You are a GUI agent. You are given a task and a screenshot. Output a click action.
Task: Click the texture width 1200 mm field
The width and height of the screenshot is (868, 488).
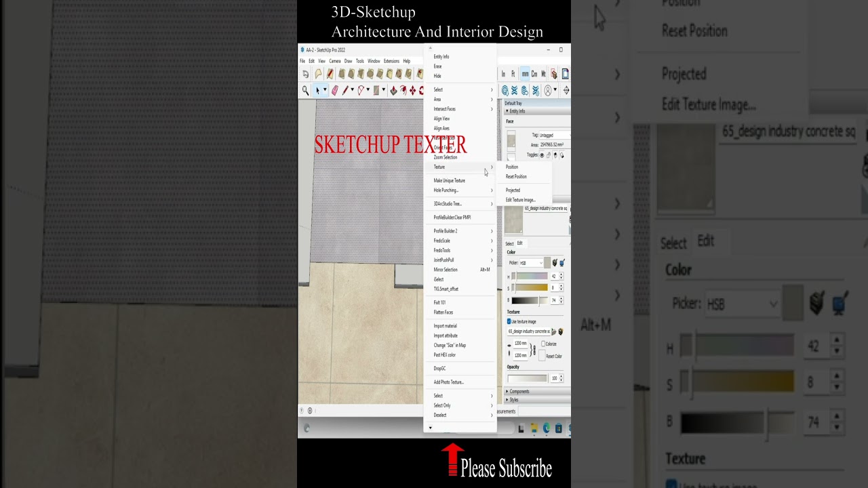point(521,343)
